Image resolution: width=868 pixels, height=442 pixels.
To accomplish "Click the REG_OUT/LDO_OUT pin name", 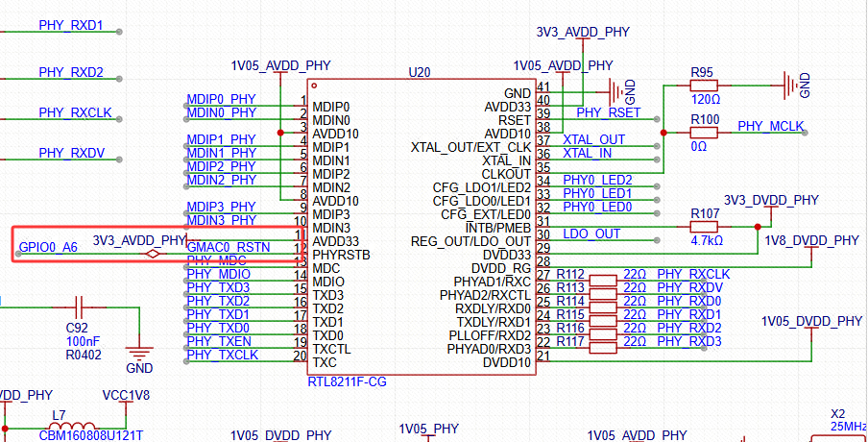I will click(470, 241).
